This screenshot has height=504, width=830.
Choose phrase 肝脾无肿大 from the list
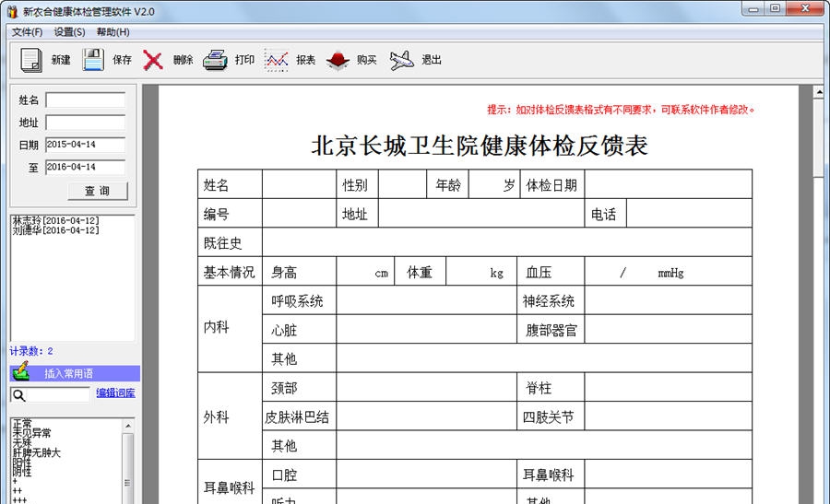pyautogui.click(x=37, y=452)
